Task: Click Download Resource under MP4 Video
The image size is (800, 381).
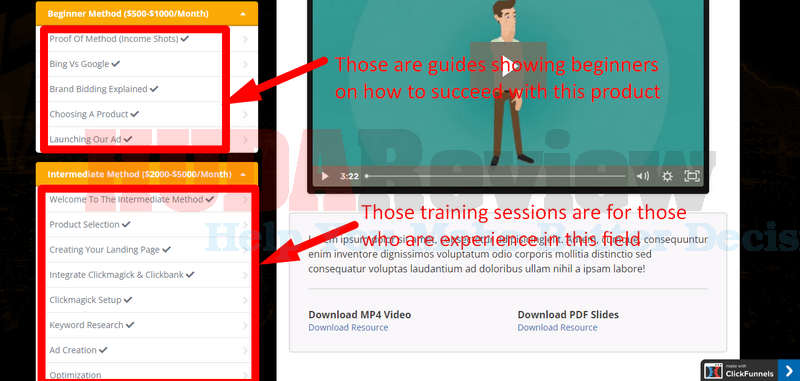Action: tap(348, 327)
